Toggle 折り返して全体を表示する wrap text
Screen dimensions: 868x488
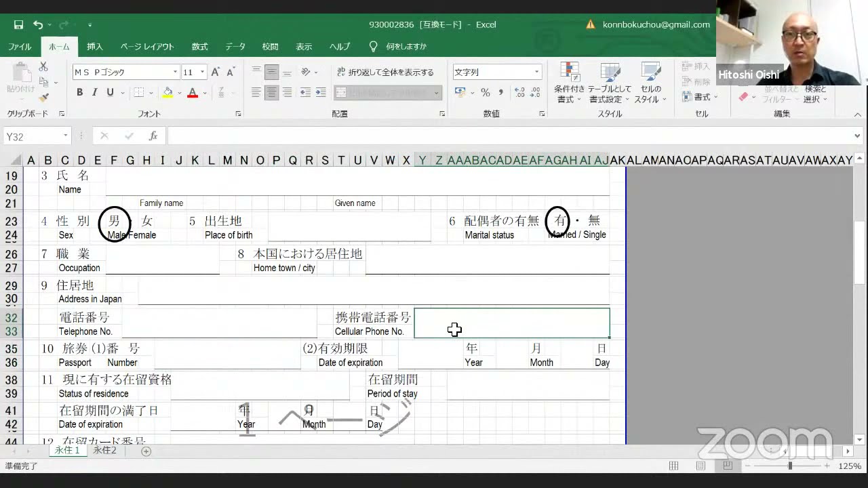[x=385, y=72]
